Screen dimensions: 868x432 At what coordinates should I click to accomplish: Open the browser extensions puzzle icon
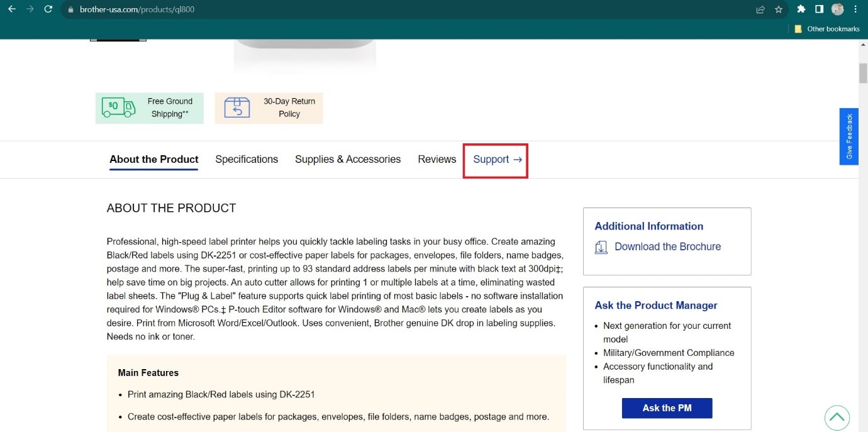(x=801, y=9)
